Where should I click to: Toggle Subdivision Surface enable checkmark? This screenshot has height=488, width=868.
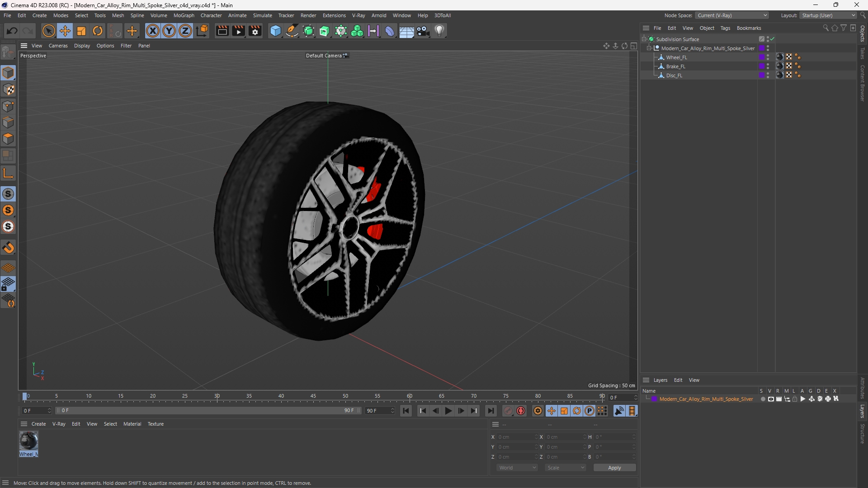pos(773,39)
